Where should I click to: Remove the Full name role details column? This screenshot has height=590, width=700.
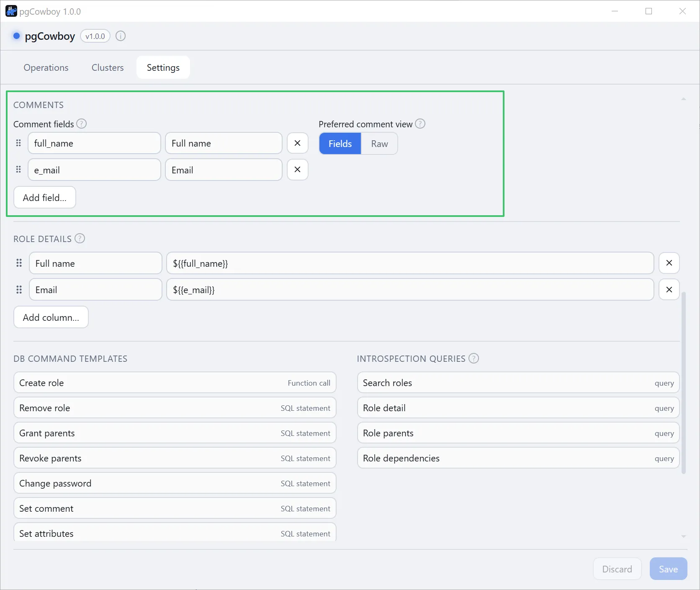[669, 263]
